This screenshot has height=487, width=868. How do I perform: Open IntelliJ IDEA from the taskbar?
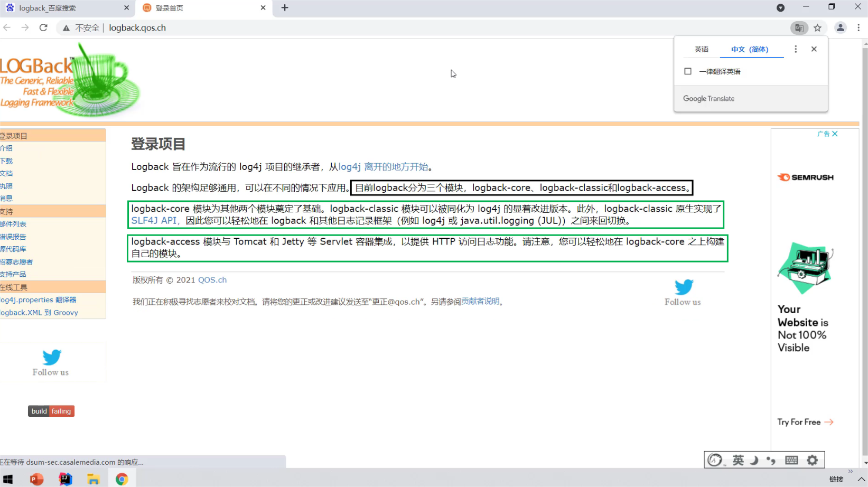66,479
